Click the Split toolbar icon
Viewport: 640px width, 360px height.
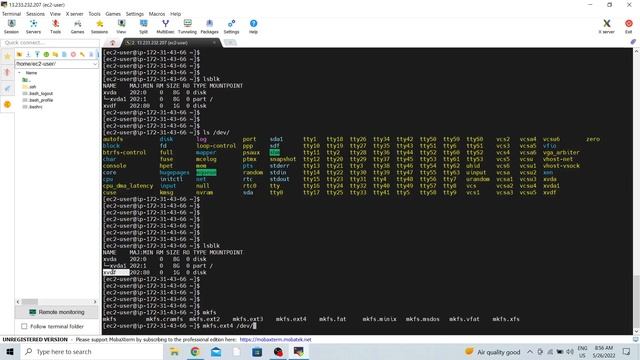click(143, 27)
